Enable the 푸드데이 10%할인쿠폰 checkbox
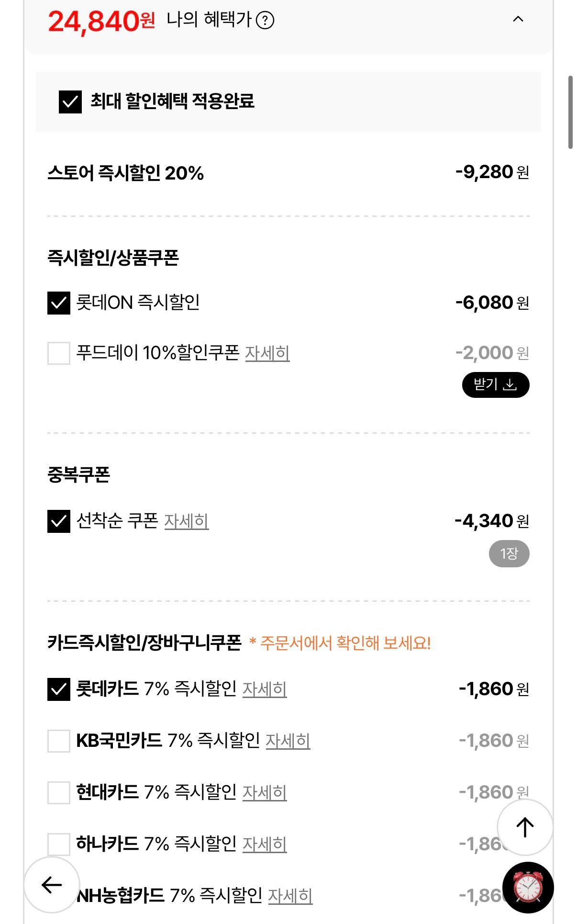 tap(59, 353)
